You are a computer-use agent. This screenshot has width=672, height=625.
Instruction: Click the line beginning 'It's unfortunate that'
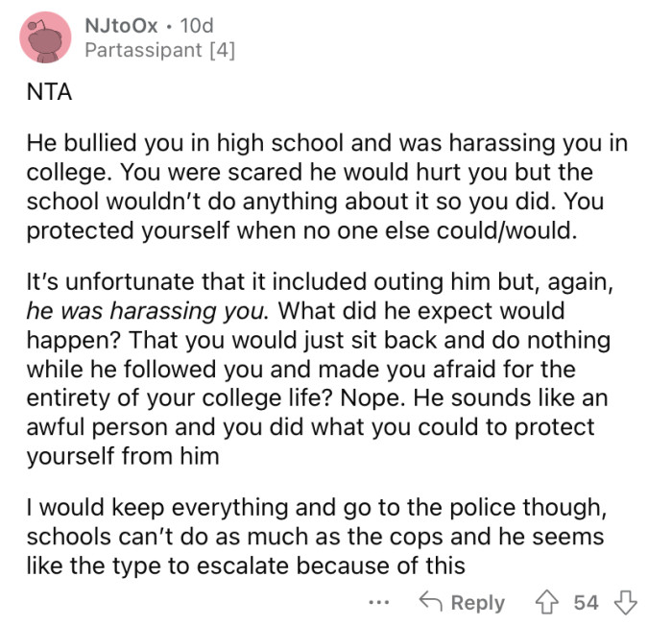click(x=320, y=281)
